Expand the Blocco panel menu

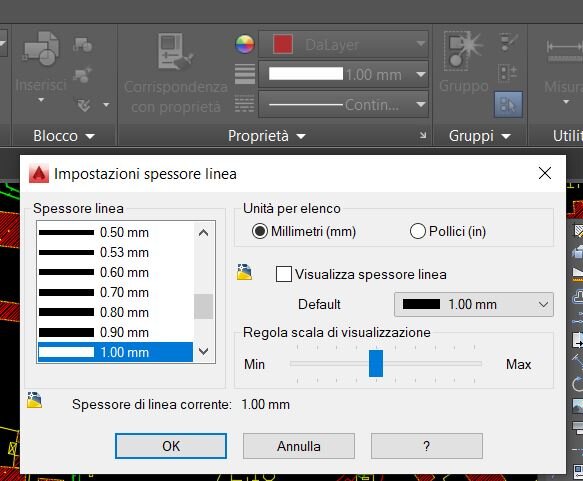pos(64,136)
